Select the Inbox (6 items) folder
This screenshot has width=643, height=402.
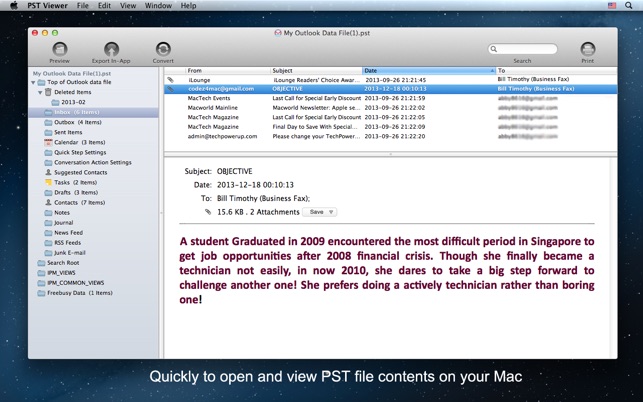coord(93,112)
